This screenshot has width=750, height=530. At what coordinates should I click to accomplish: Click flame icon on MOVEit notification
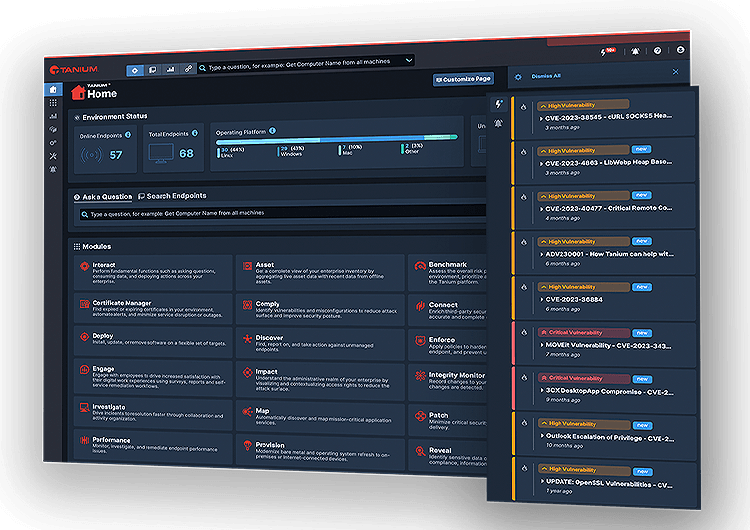click(524, 332)
